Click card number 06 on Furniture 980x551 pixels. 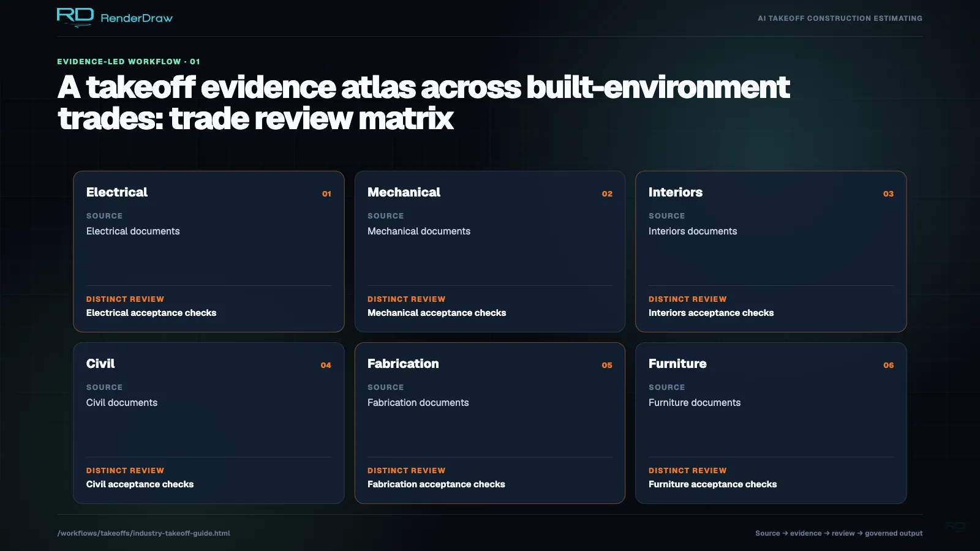(889, 365)
